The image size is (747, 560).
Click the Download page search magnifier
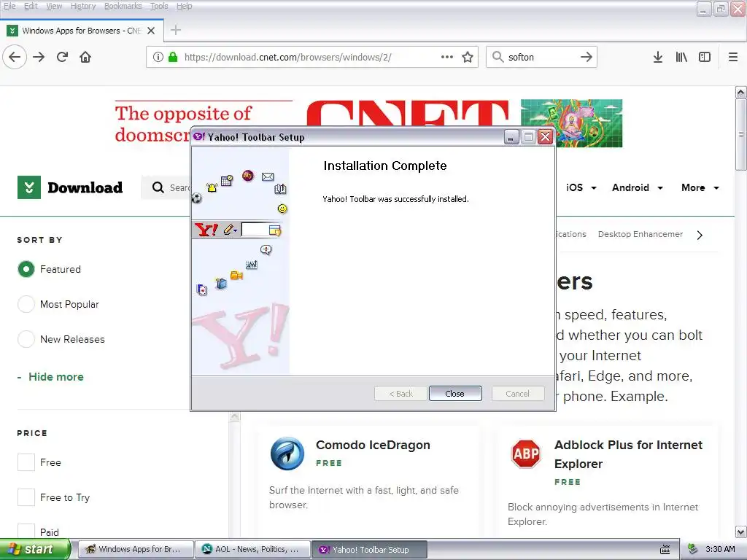(158, 187)
